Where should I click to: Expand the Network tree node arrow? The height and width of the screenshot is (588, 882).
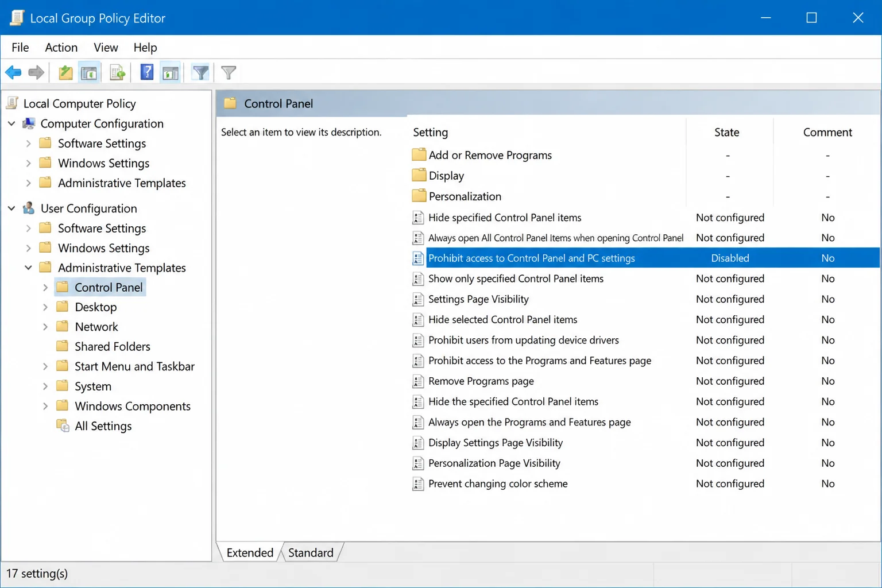45,327
